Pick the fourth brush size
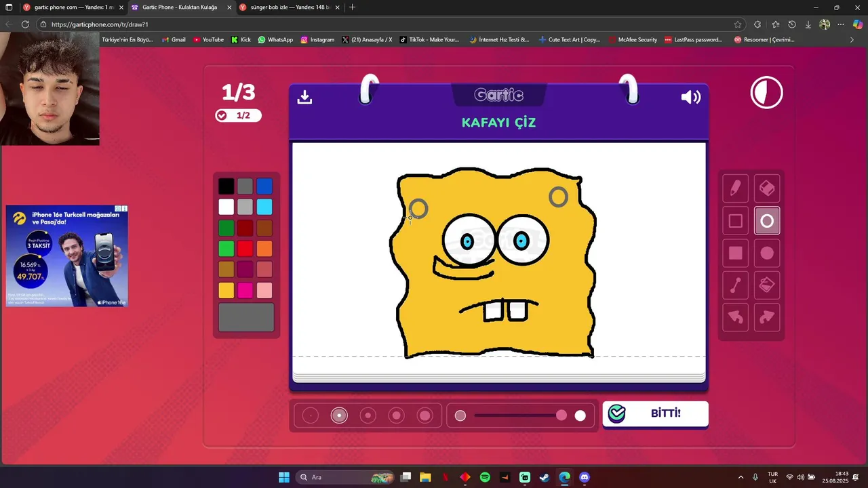Image resolution: width=868 pixels, height=488 pixels. pyautogui.click(x=397, y=415)
